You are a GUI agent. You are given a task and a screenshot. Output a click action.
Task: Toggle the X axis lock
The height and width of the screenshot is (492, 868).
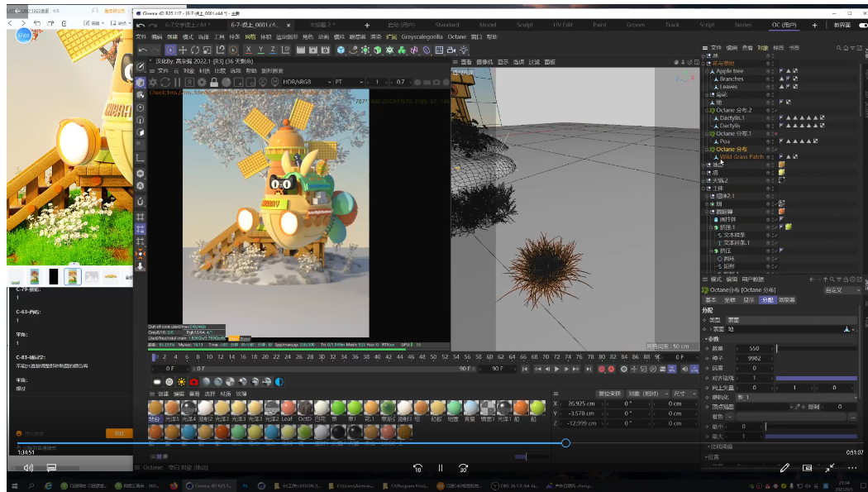(249, 50)
